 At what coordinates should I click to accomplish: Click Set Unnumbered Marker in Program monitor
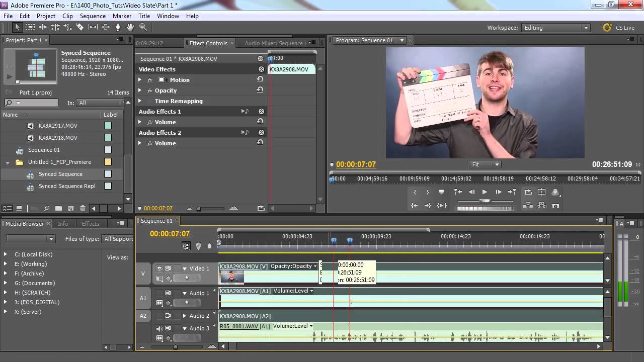(442, 192)
